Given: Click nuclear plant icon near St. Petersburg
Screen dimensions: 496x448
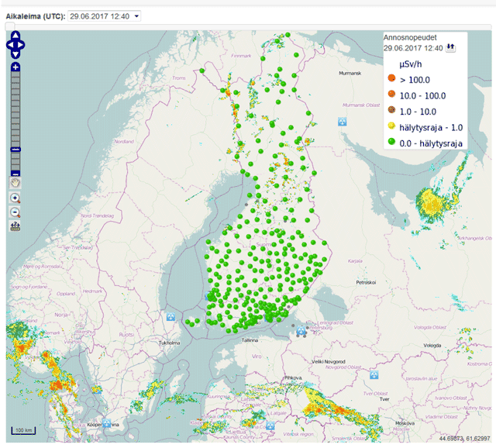Looking at the screenshot, I should [301, 331].
